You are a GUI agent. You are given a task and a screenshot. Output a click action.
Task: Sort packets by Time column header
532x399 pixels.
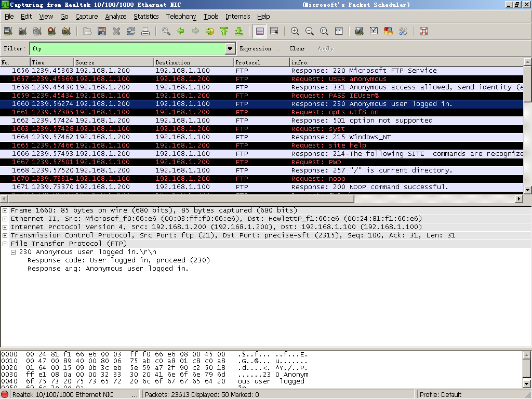(x=52, y=62)
